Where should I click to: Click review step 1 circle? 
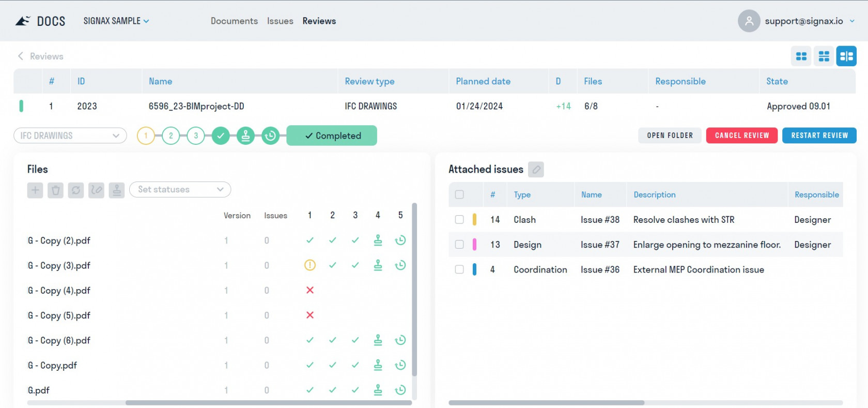[146, 136]
